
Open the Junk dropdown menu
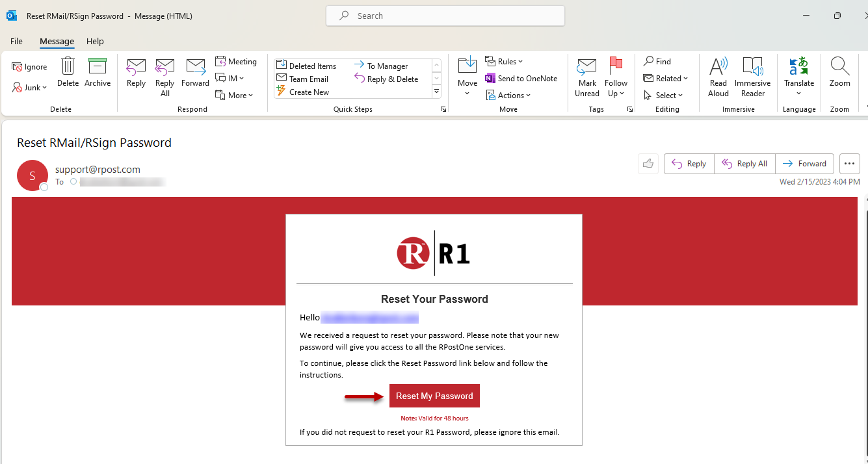click(29, 88)
